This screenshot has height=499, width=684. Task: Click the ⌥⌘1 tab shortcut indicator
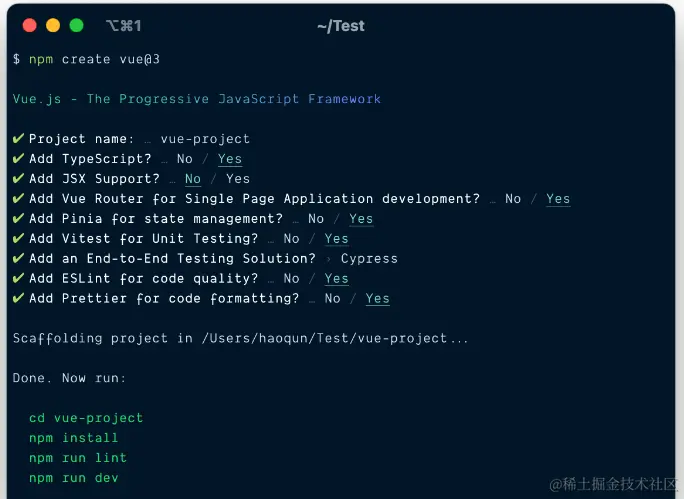tap(124, 26)
